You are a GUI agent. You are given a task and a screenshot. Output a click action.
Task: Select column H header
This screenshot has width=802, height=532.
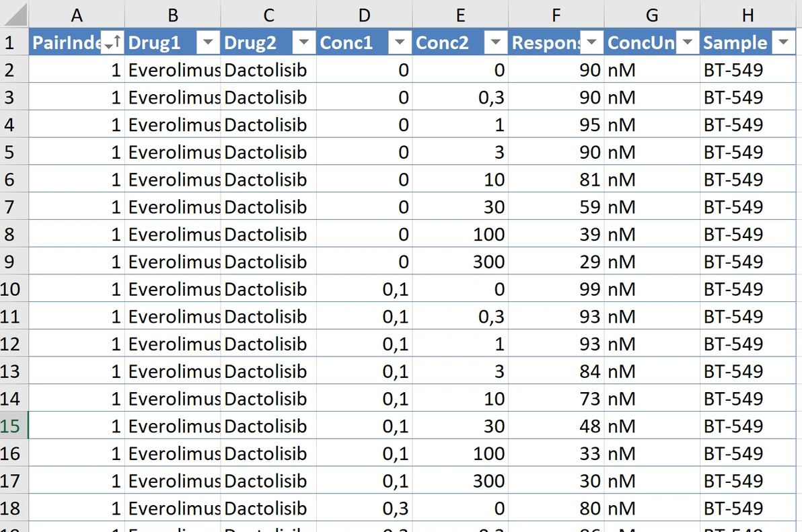pyautogui.click(x=748, y=15)
